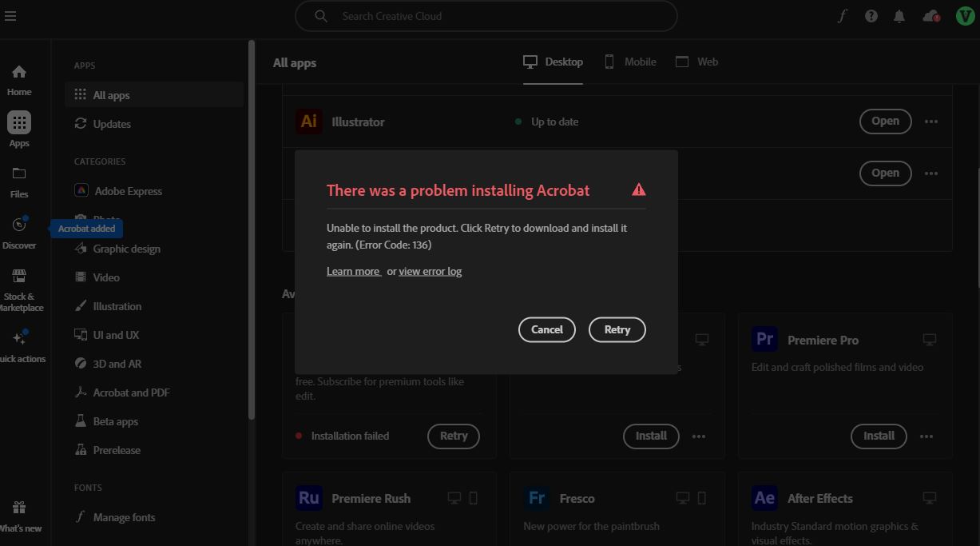
Task: Switch to the Mobile tab
Action: click(630, 62)
